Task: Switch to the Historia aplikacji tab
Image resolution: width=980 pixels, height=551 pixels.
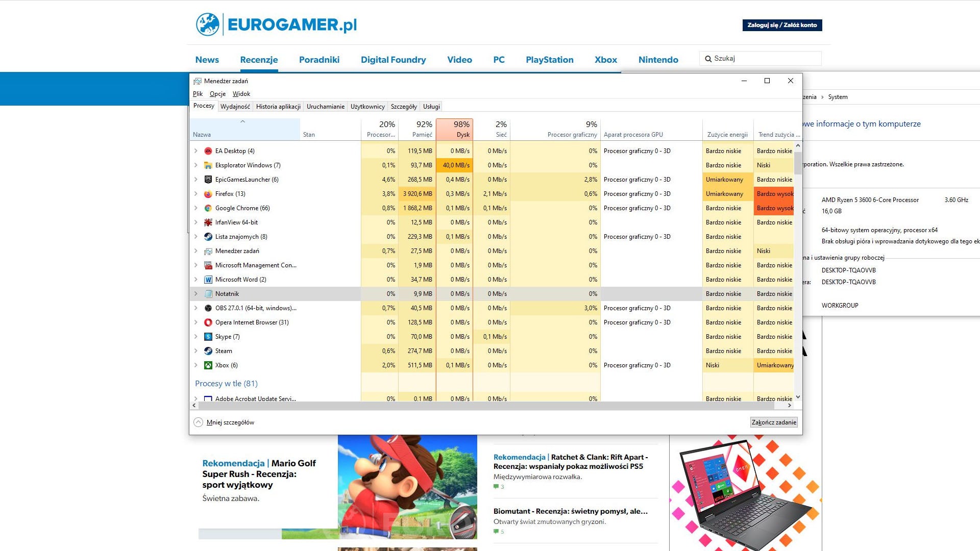Action: tap(278, 107)
